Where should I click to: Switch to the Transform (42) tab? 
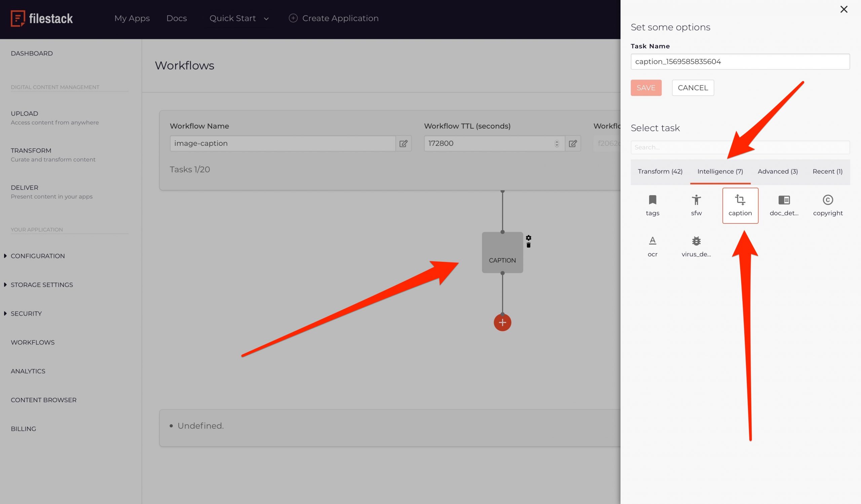point(660,171)
